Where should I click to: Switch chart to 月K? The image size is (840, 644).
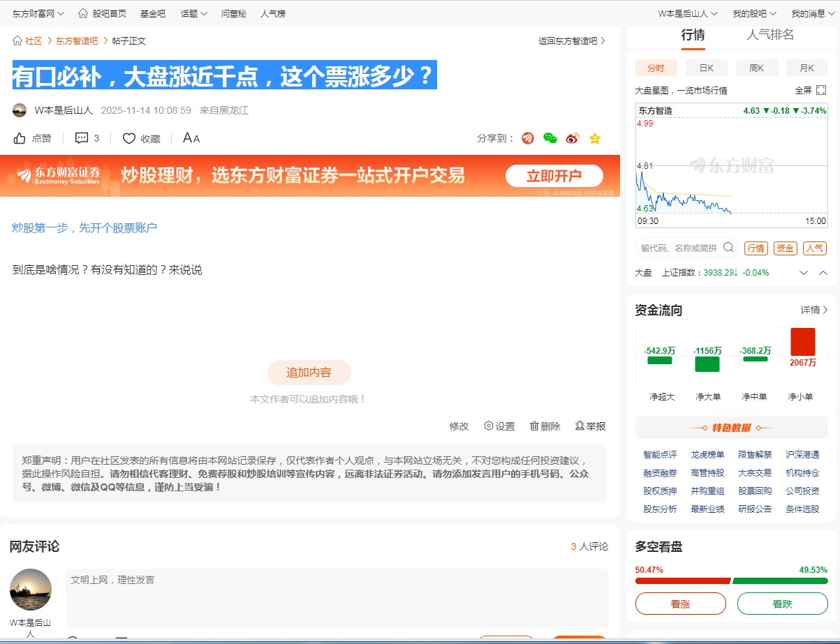(807, 68)
